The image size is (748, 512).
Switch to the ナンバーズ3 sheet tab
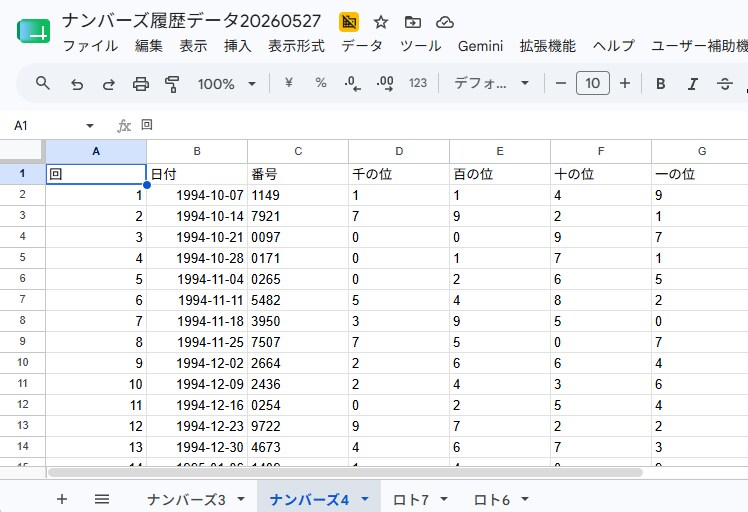pyautogui.click(x=187, y=500)
